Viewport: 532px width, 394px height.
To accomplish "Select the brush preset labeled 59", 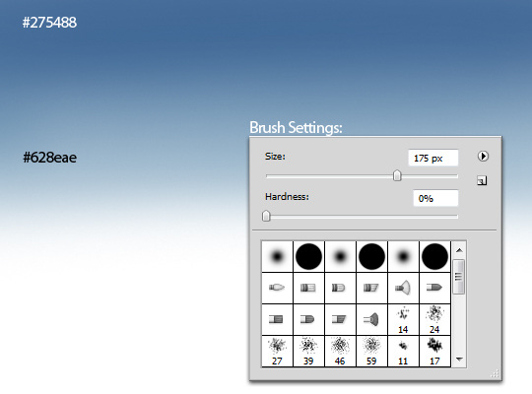I will (371, 351).
